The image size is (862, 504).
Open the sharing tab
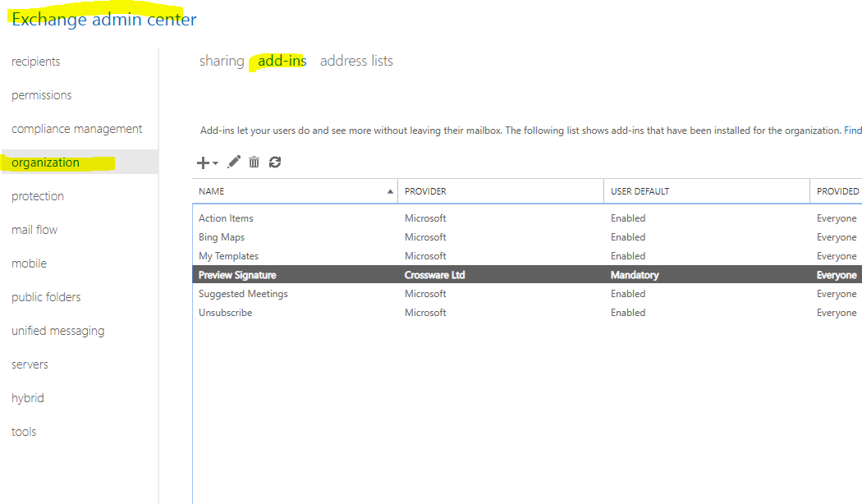(x=222, y=61)
